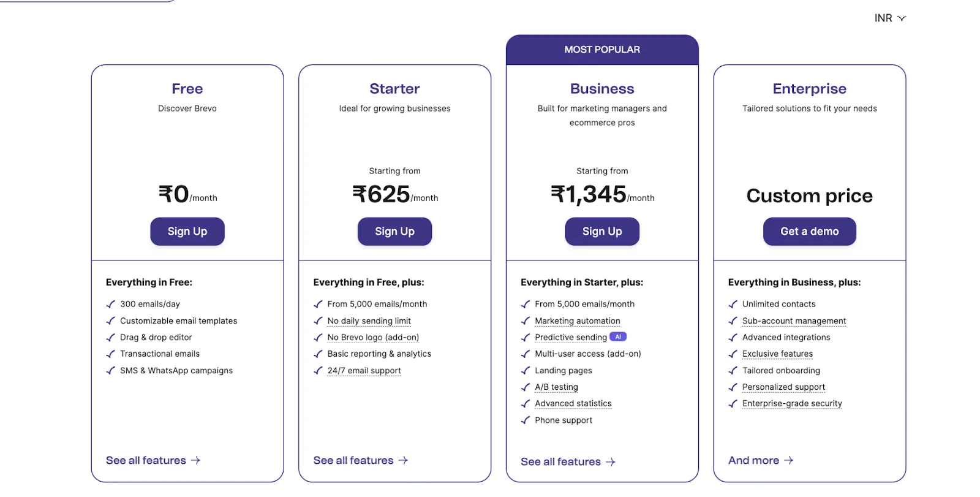This screenshot has height=497, width=980.
Task: Click the checkmark beside Tailored onboarding
Action: pos(733,370)
